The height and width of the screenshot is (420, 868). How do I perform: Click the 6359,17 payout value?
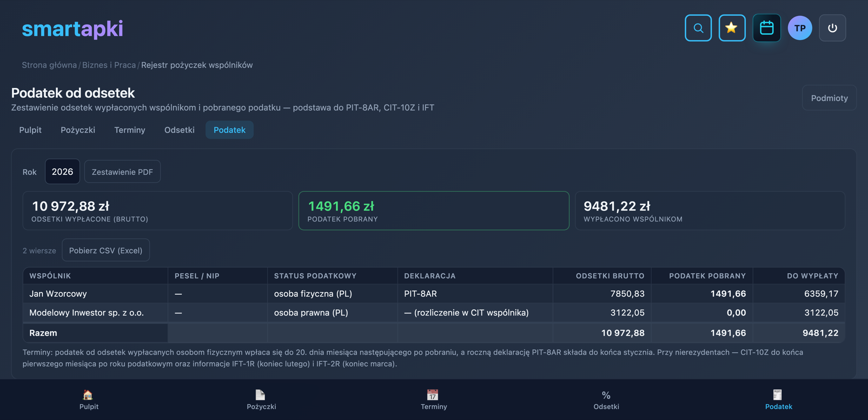821,294
